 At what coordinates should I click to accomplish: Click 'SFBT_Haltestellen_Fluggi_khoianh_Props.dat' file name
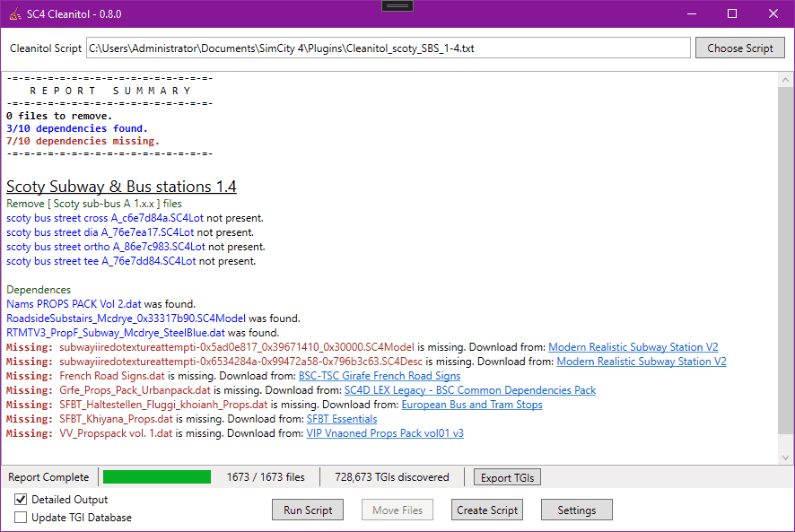tap(163, 405)
